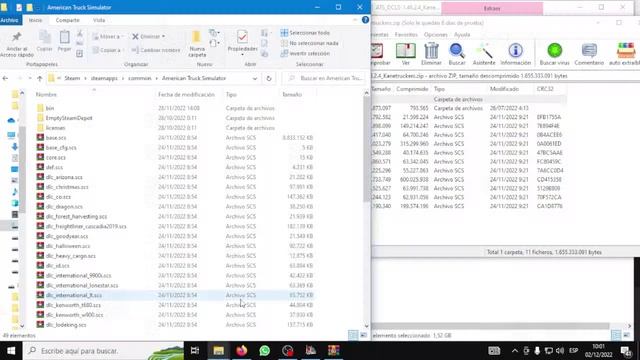The image size is (640, 360).
Task: Click No seleccionar nada option
Action: coord(309,43)
